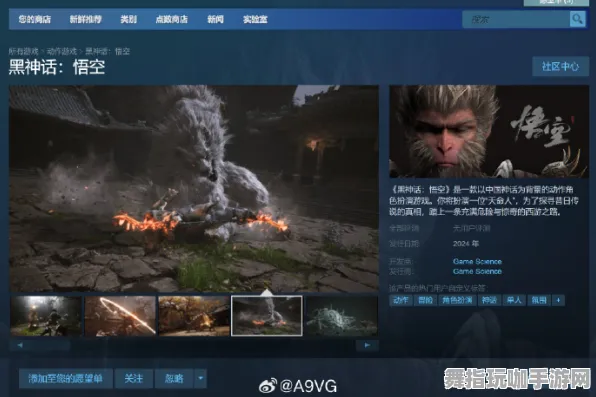Viewport: 596px width, 397px height.
Task: Select third thumbnail with autumn temple scene
Action: (194, 316)
